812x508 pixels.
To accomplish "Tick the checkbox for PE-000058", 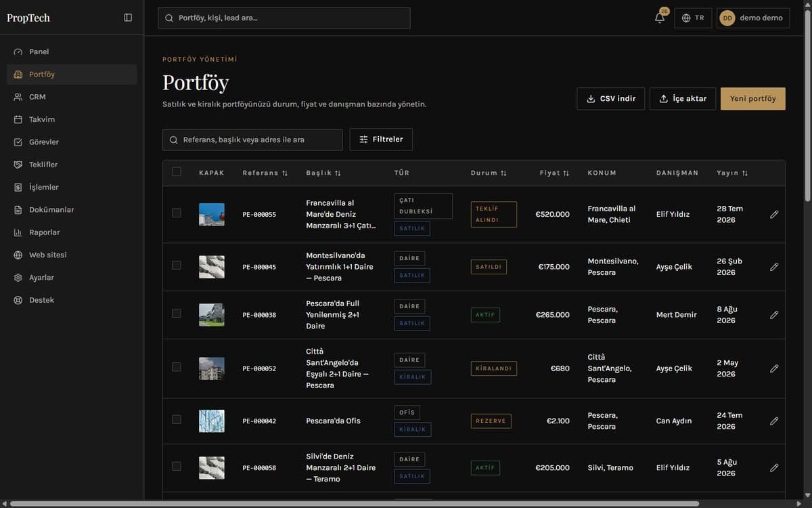I will 177,466.
